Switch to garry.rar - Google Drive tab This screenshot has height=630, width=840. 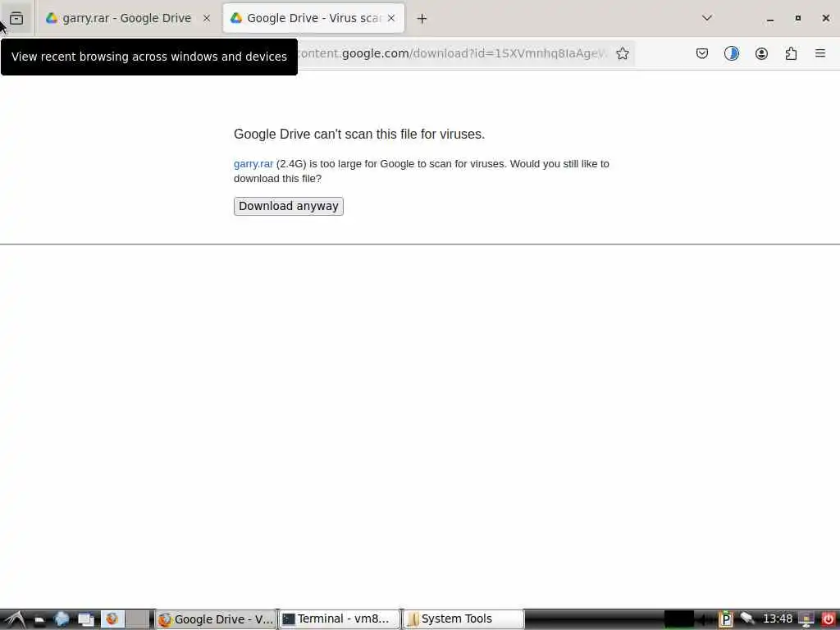tap(126, 18)
